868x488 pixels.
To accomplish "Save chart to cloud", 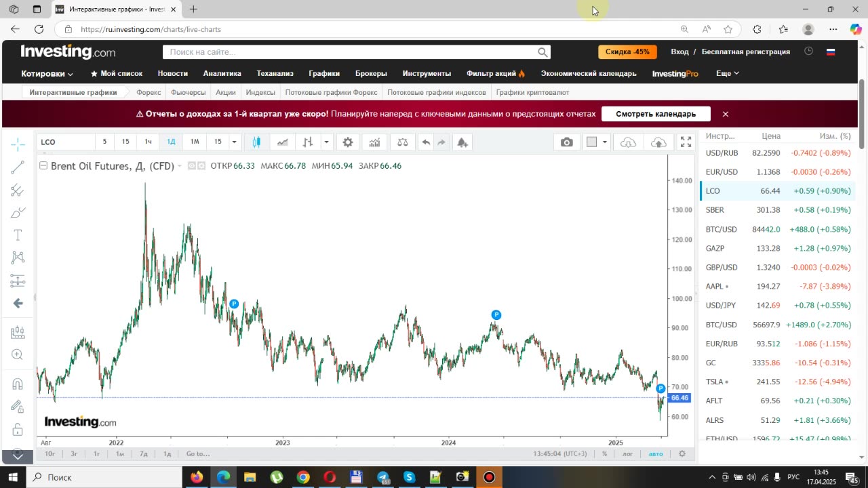I will point(658,142).
